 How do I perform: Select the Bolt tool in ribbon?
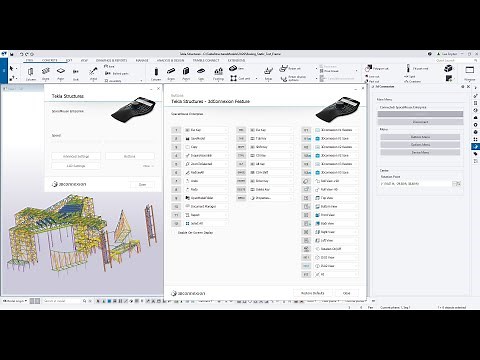pyautogui.click(x=76, y=74)
